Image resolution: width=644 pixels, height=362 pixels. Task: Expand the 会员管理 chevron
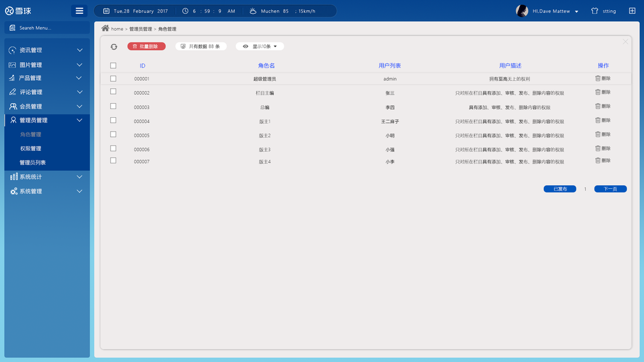click(80, 106)
